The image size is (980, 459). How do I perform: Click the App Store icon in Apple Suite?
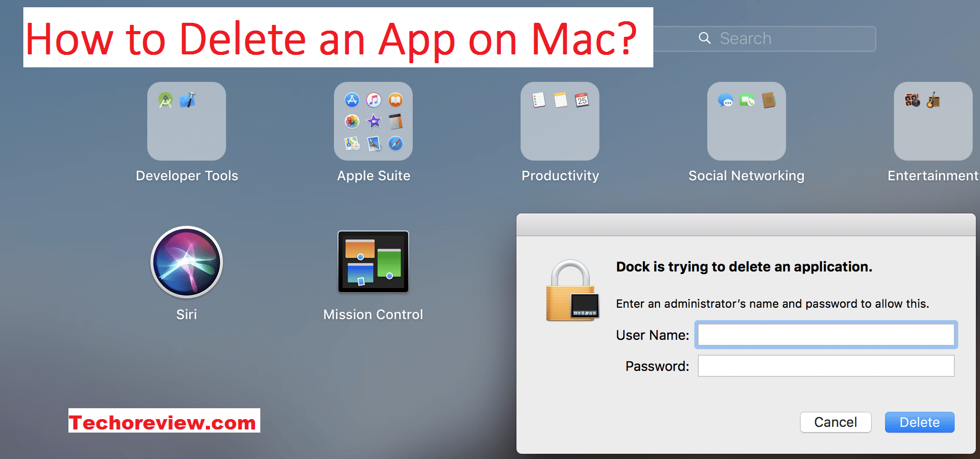tap(352, 100)
